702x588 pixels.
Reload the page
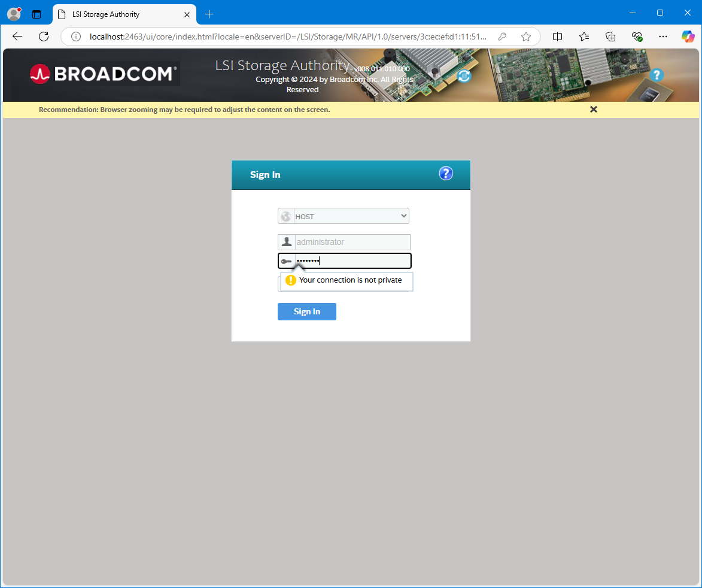coord(44,37)
